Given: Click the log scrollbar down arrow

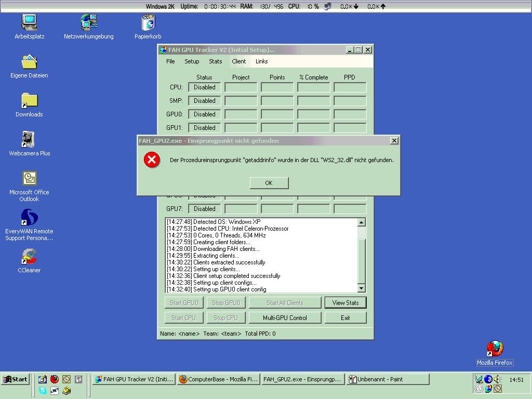Looking at the screenshot, I should click(x=362, y=288).
